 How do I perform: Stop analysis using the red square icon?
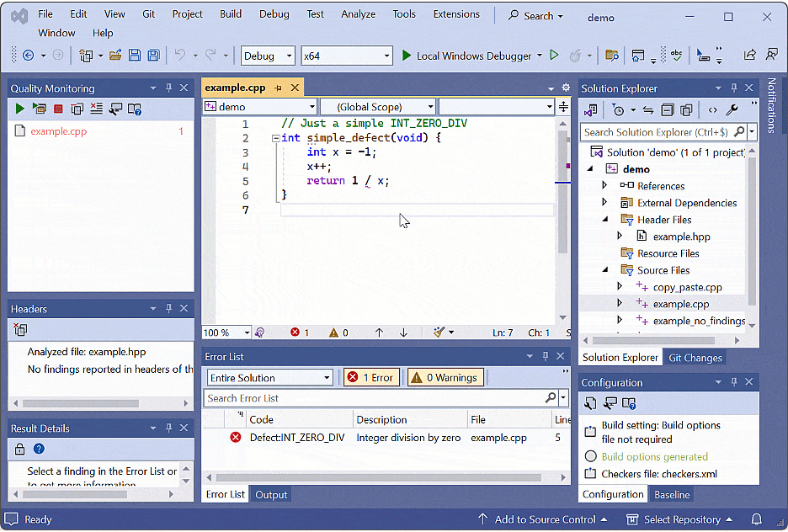click(56, 109)
